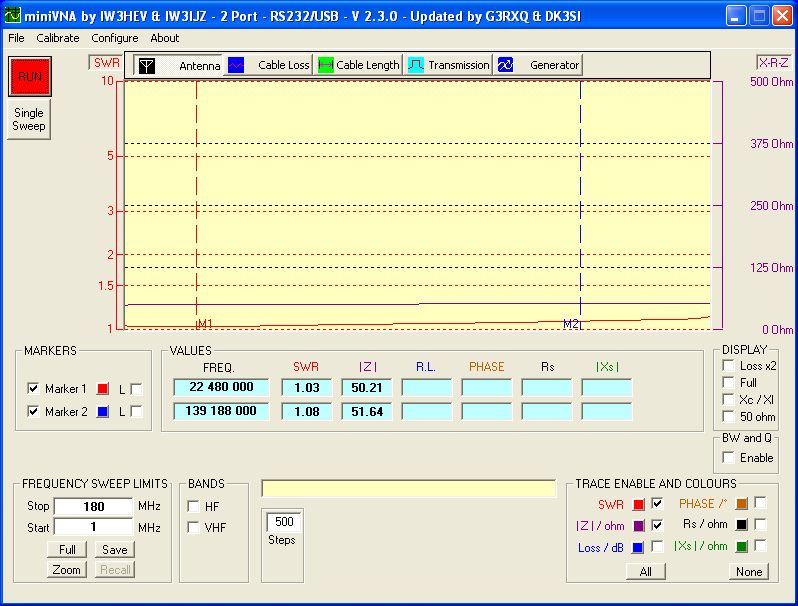The height and width of the screenshot is (606, 798).
Task: Click the Cable Loss mode icon
Action: 236,65
